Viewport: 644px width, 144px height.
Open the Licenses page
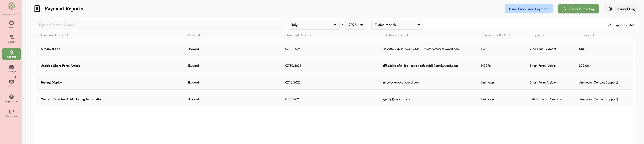11,69
